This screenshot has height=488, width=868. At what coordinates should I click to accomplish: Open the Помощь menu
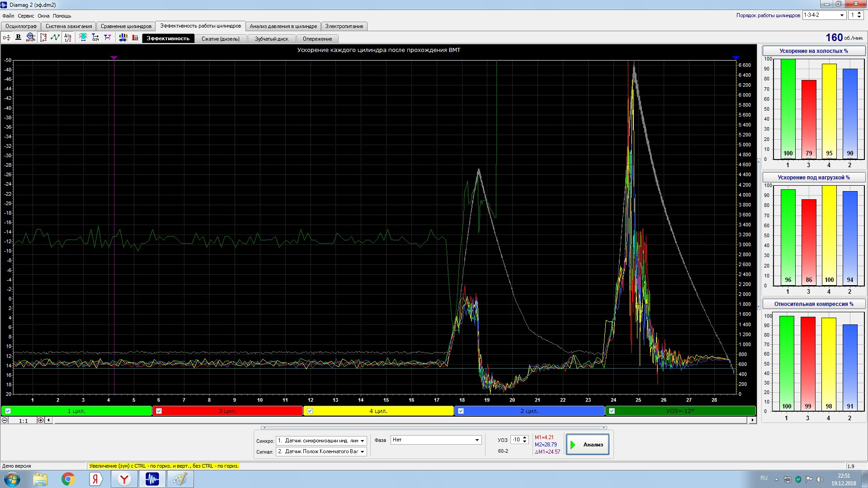point(62,16)
